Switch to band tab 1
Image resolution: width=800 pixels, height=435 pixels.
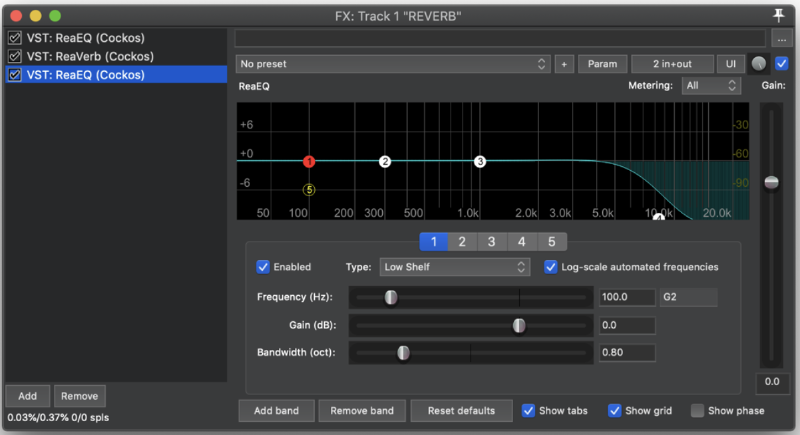(x=434, y=242)
